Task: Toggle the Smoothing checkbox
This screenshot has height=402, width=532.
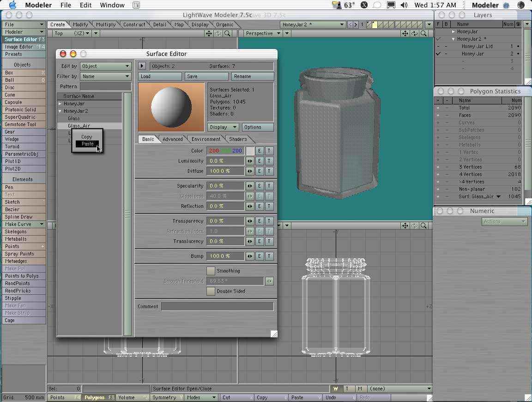Action: (211, 271)
